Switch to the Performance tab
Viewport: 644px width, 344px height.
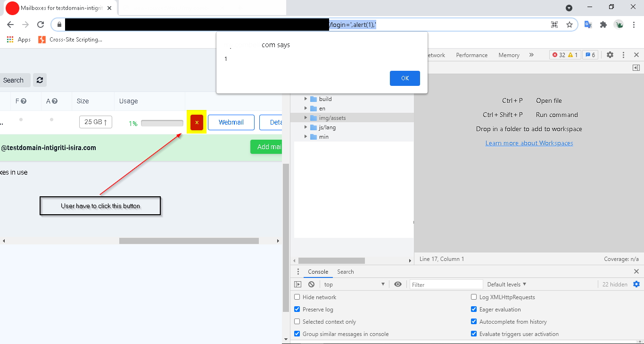pyautogui.click(x=471, y=55)
